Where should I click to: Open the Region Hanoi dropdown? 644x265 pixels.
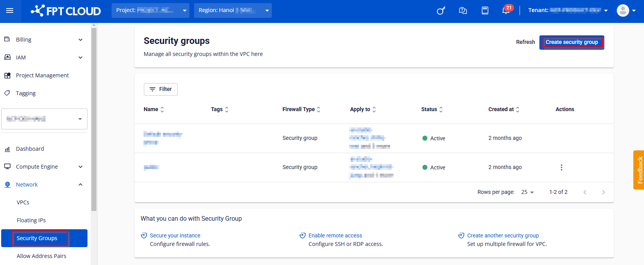(x=233, y=10)
